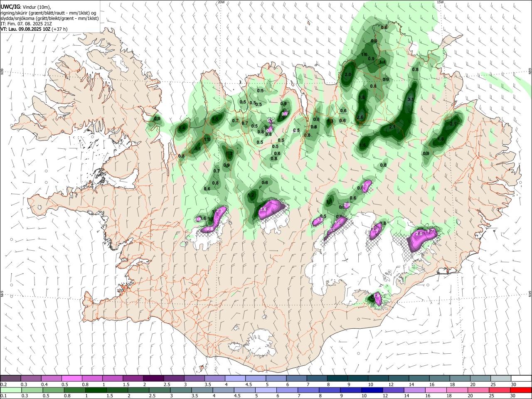This screenshot has height=399, width=532.
Task: Select the pale grey 25–30 swatch in upper scale
Action: click(x=501, y=379)
